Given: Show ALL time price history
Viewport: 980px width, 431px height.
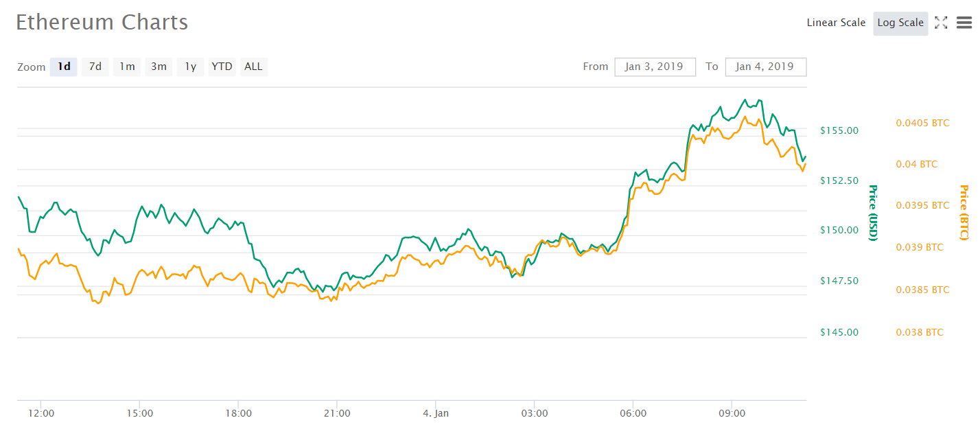Looking at the screenshot, I should [253, 67].
